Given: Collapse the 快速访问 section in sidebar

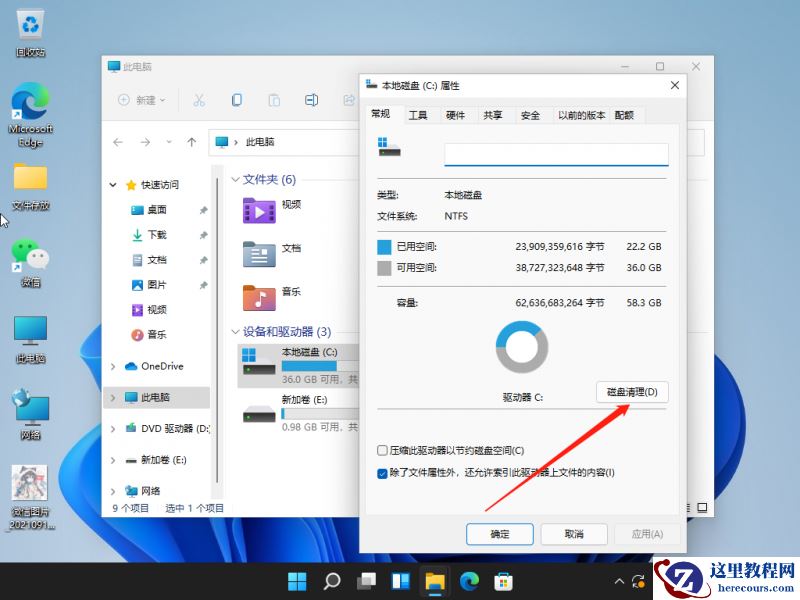Looking at the screenshot, I should (112, 183).
